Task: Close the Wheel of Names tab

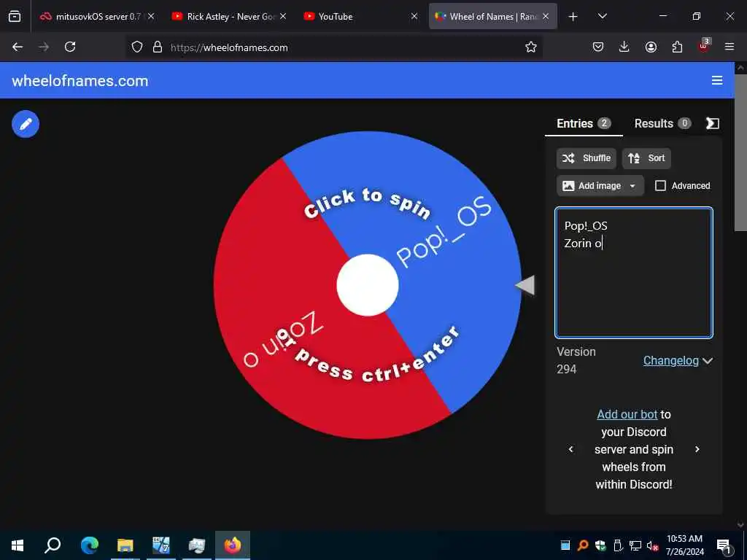Action: coord(546,16)
